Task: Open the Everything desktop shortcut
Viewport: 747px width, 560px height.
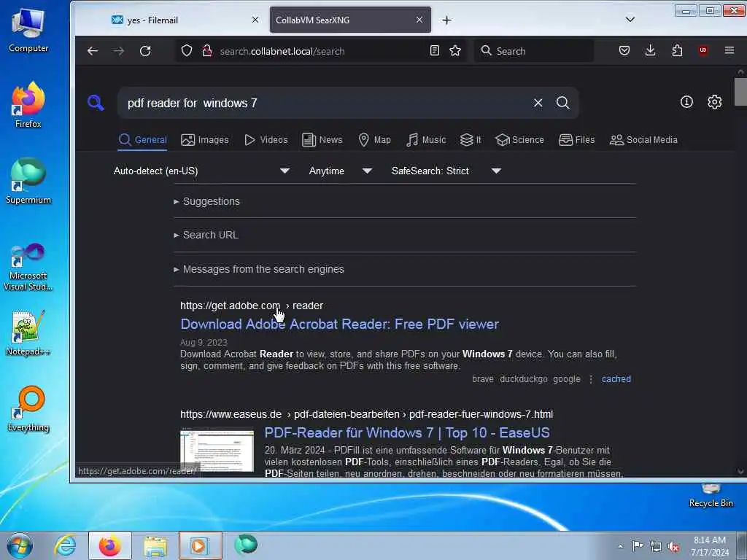Action: (28, 408)
